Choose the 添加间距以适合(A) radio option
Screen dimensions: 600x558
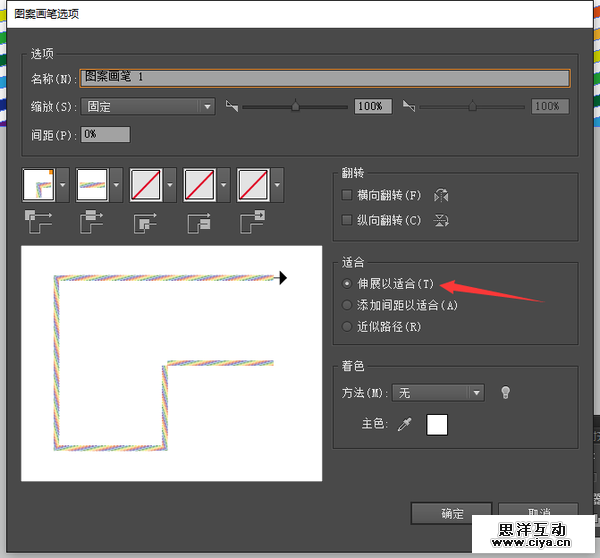[348, 305]
